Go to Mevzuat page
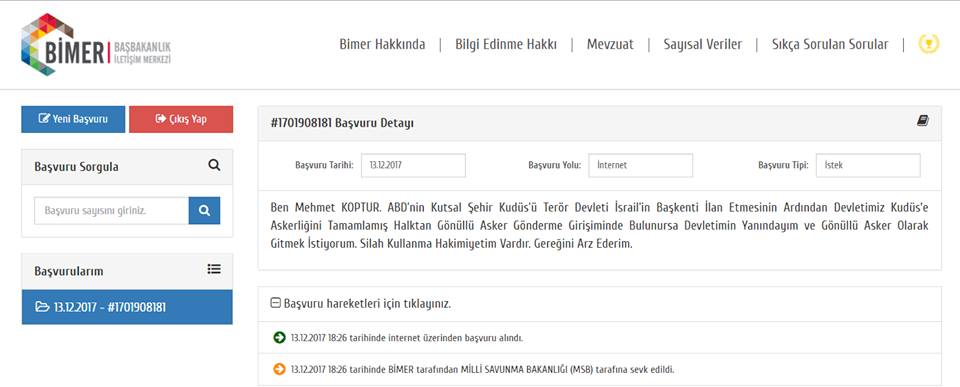The height and width of the screenshot is (387, 960). tap(610, 45)
